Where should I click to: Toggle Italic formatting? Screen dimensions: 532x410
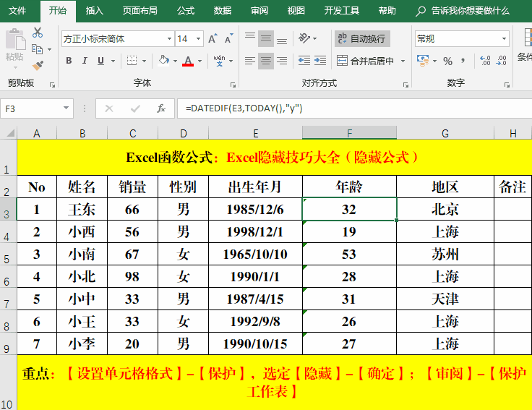(x=85, y=61)
